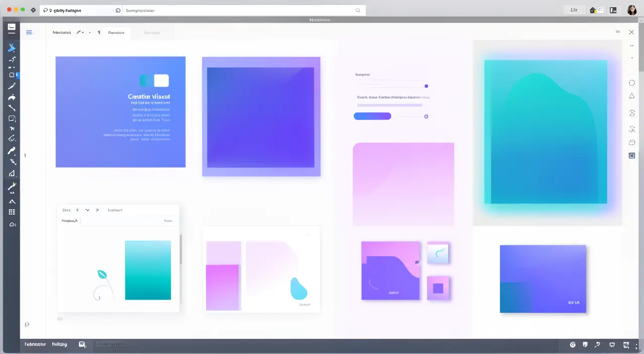
Task: Select the node edit tool below eyedropper
Action: click(13, 162)
